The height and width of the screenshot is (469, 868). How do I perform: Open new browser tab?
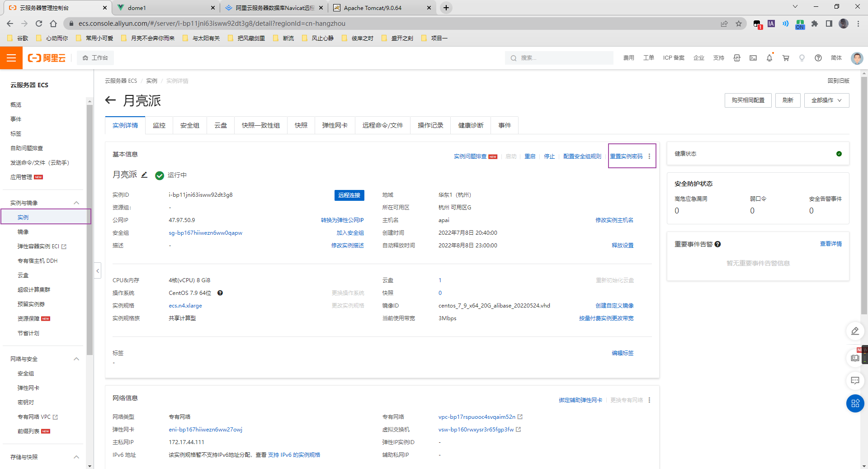[x=446, y=8]
